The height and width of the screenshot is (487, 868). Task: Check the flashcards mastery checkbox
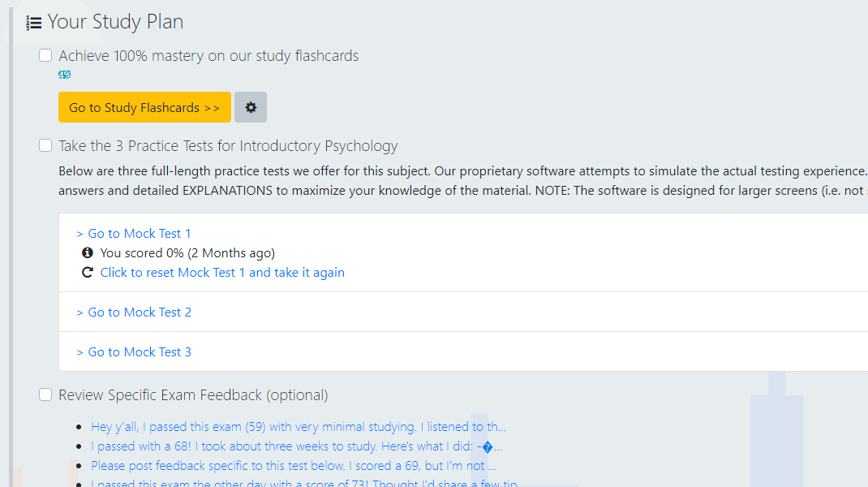click(46, 56)
